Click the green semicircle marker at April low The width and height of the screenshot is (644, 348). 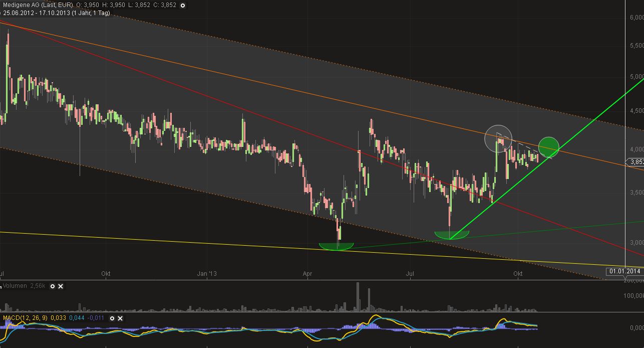[336, 246]
